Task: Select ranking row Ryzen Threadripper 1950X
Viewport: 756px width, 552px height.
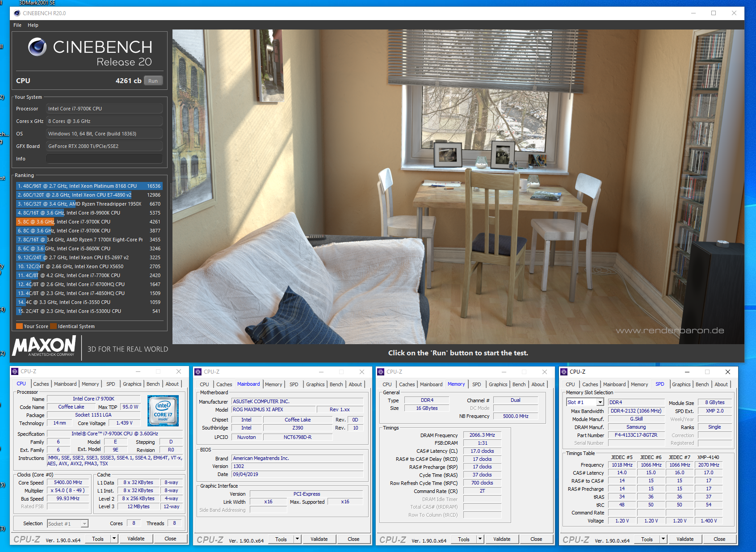Action: [89, 204]
